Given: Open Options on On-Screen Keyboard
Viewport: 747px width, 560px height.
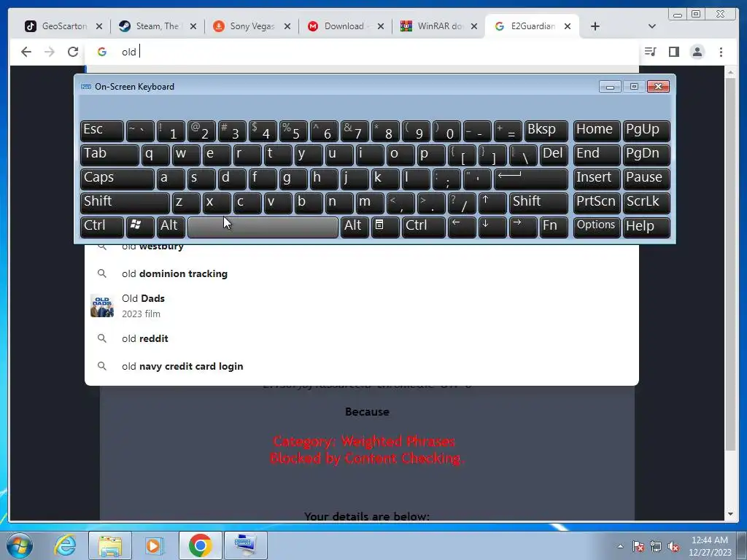Looking at the screenshot, I should click(596, 227).
